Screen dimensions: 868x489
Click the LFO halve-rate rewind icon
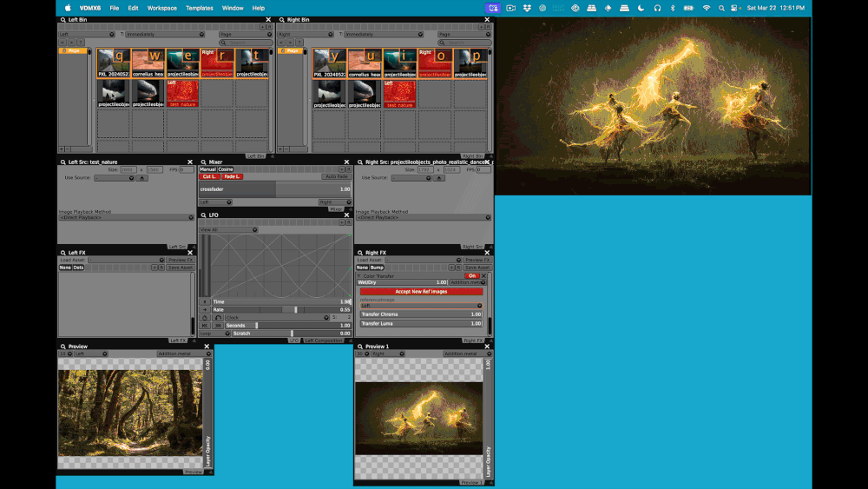point(205,326)
